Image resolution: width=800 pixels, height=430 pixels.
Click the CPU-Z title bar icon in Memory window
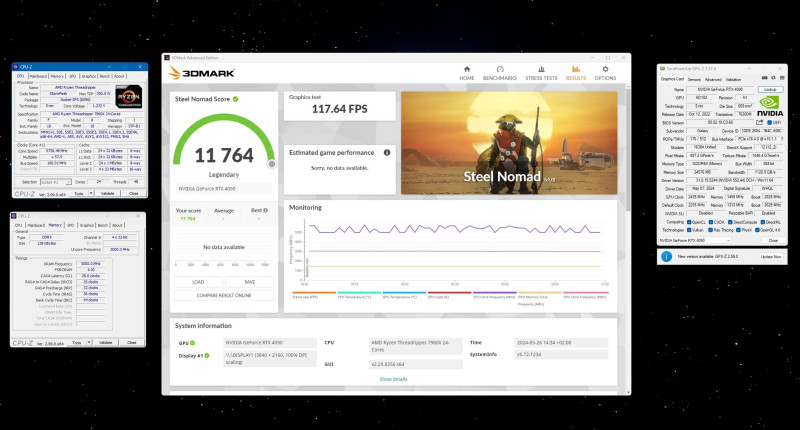coord(14,216)
